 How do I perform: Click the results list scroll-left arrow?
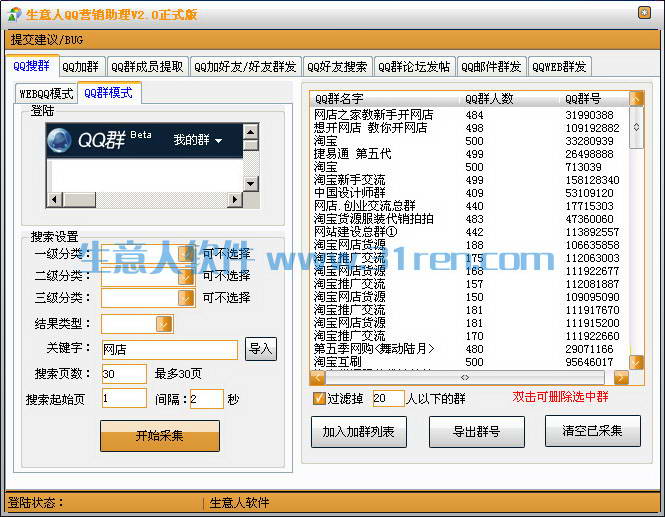[x=318, y=378]
